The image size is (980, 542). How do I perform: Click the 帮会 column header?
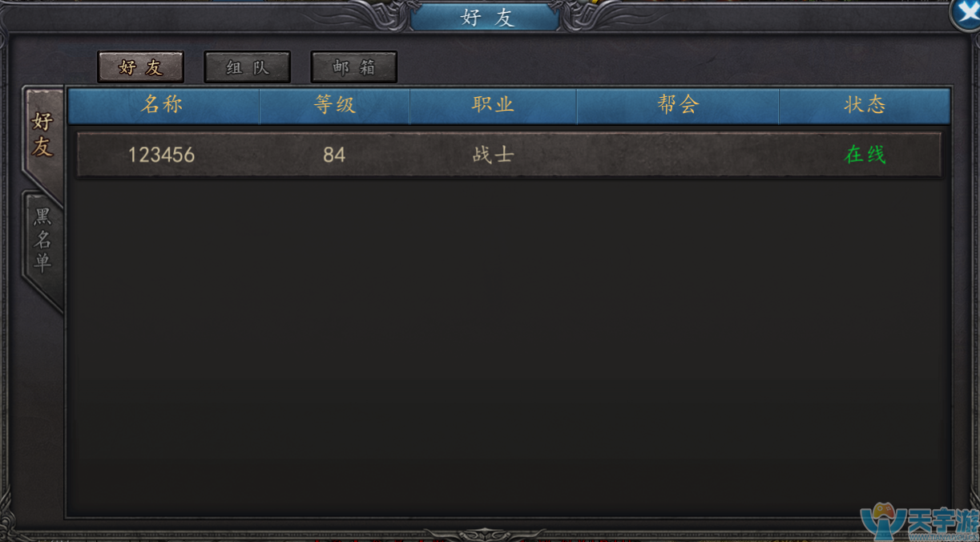[678, 105]
